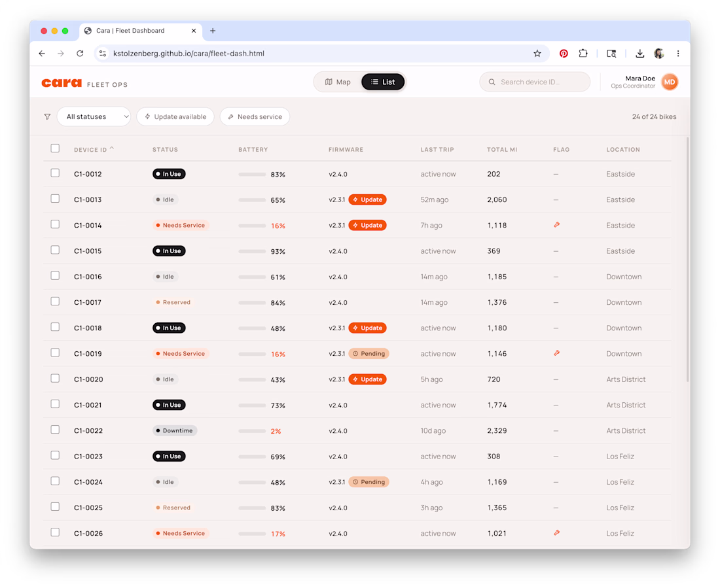The image size is (720, 588).
Task: Click Pending badge for C1-0024
Action: pos(369,482)
